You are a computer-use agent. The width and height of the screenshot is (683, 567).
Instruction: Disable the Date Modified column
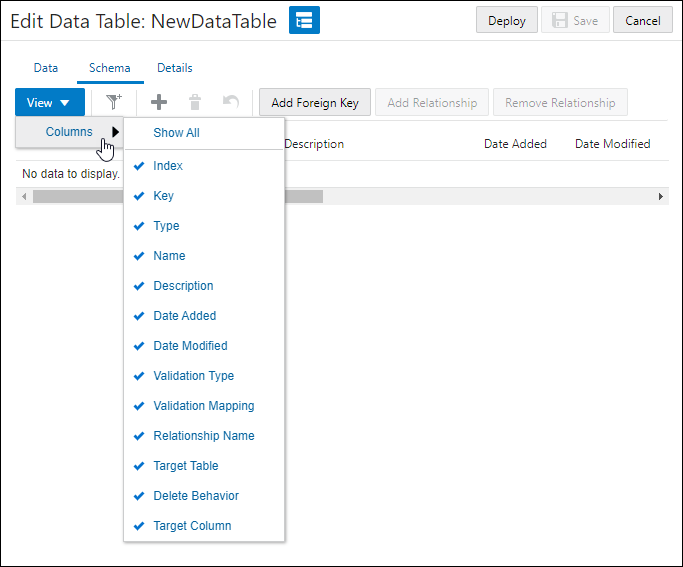pos(190,346)
